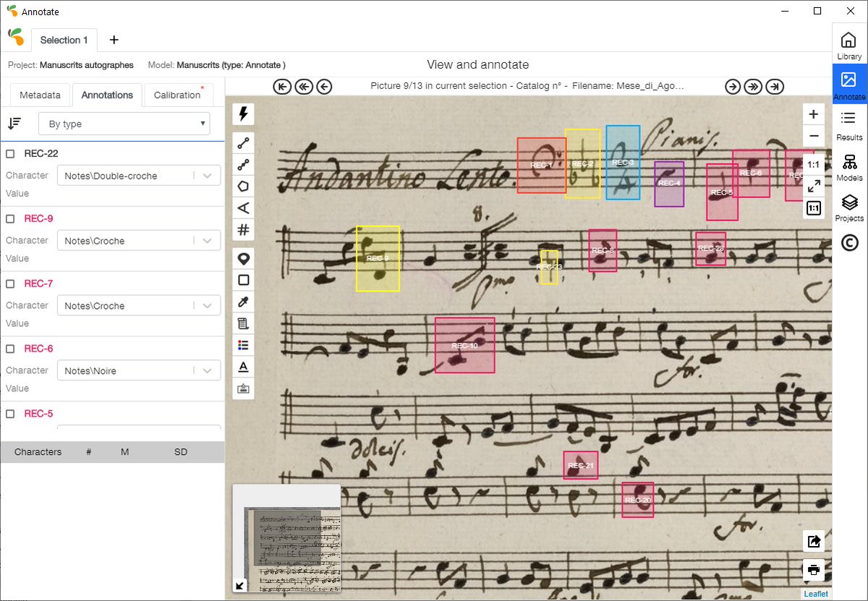
Task: Select the REC-6 checkbox
Action: pos(10,349)
